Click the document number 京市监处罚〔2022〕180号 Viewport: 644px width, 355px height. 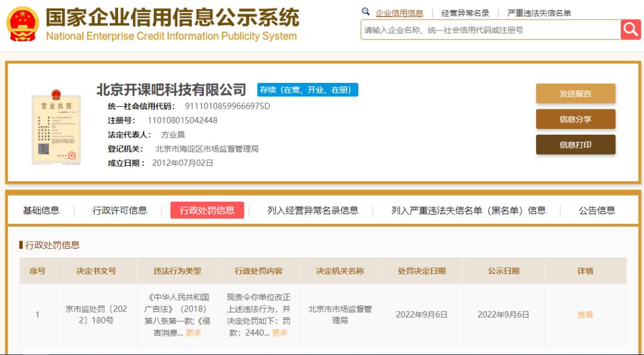(x=96, y=315)
